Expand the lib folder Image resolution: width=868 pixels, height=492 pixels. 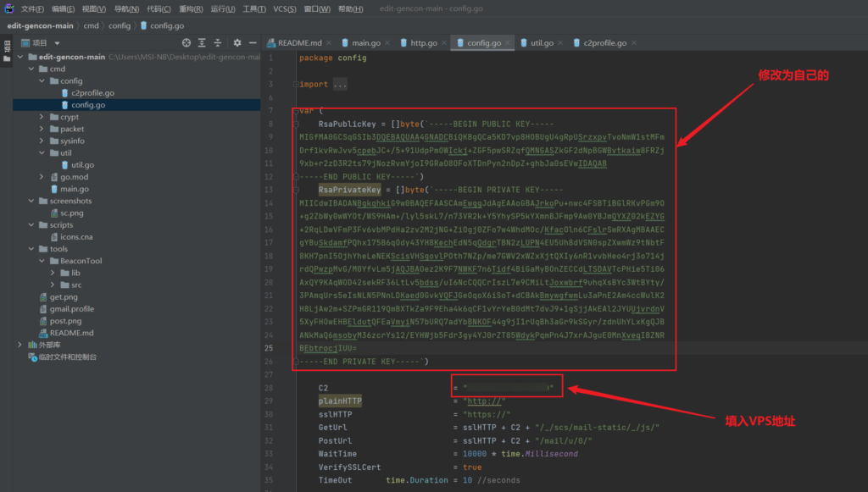tap(53, 273)
